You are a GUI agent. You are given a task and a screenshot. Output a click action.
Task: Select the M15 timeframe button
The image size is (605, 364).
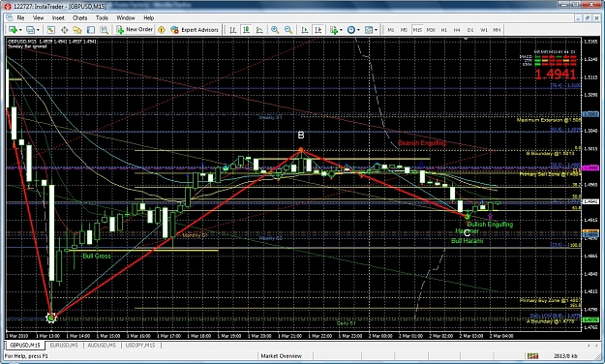tap(417, 30)
